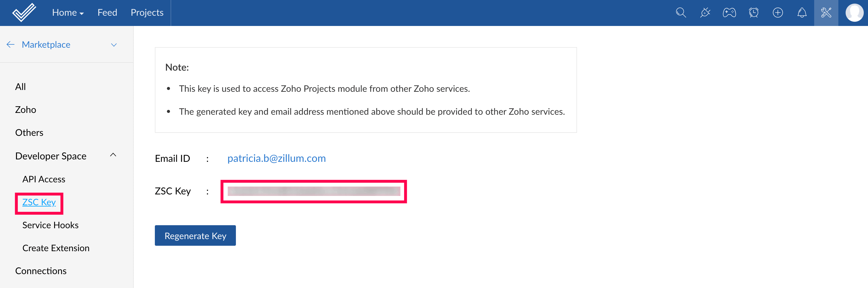The image size is (868, 288).
Task: Go to the Feed tab
Action: (107, 13)
